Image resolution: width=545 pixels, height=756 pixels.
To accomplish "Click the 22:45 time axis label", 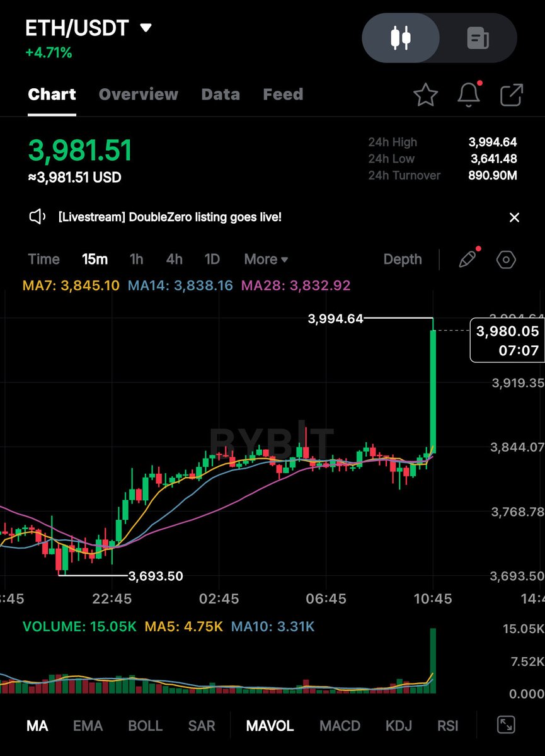I will click(x=112, y=598).
